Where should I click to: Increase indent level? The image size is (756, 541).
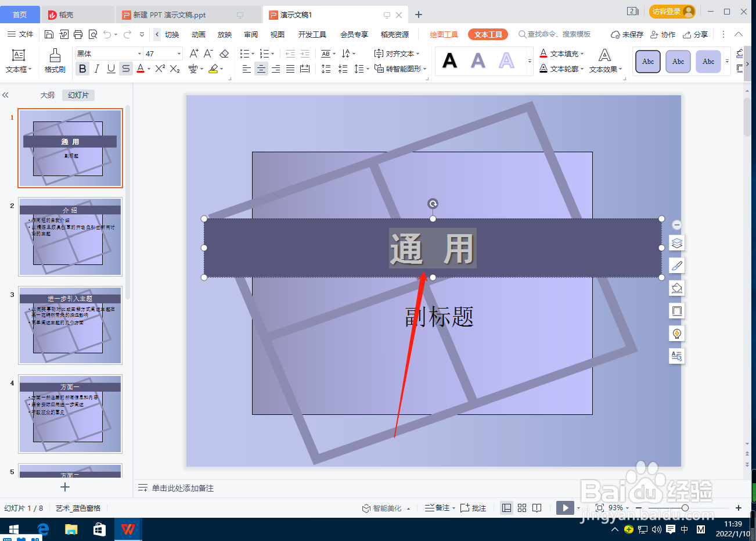click(x=305, y=53)
